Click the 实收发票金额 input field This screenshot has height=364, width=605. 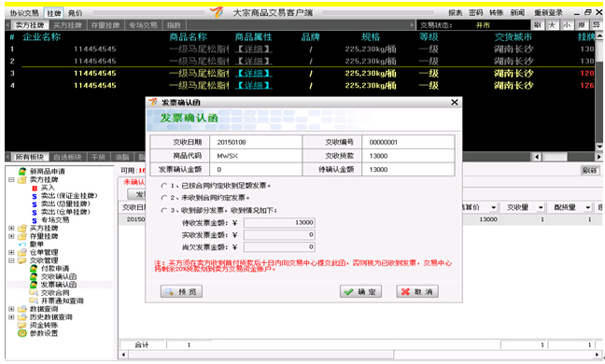279,235
